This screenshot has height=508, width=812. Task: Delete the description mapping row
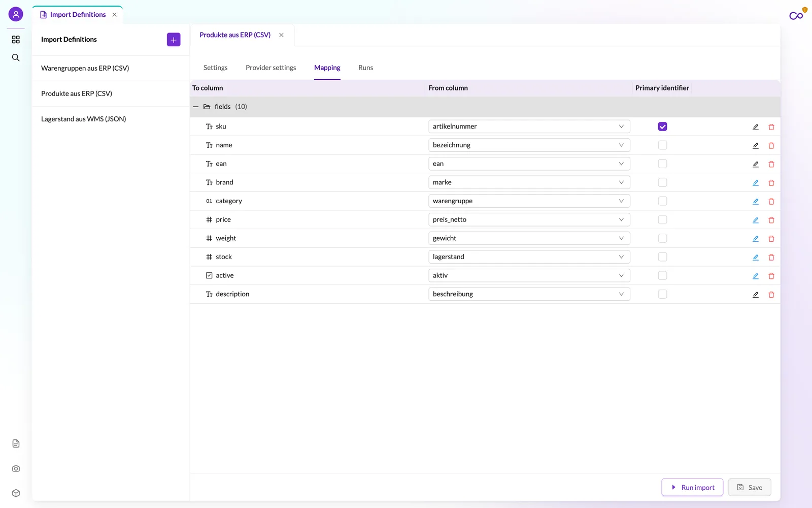771,295
